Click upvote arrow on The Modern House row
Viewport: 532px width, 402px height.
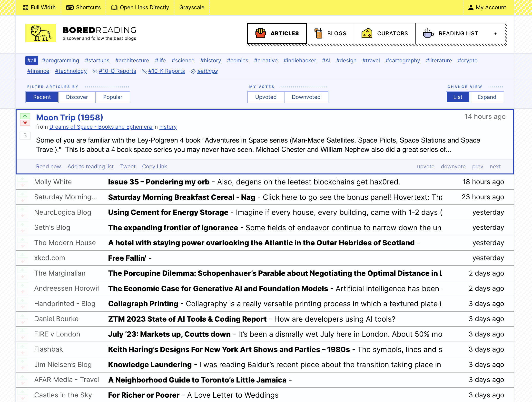point(22,240)
